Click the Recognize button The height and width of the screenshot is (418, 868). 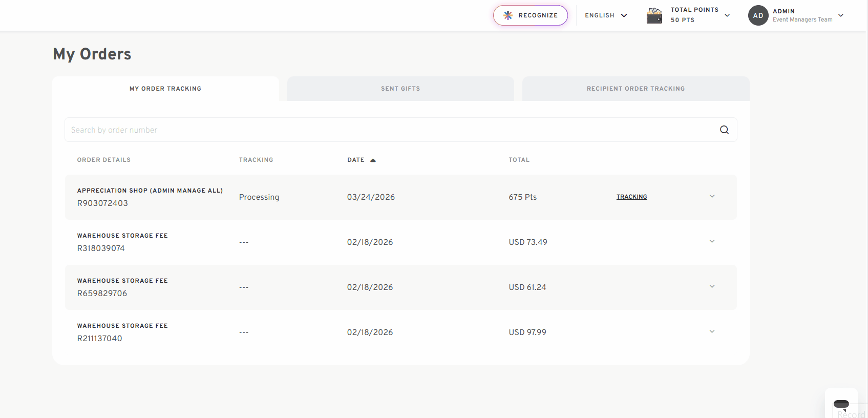coord(531,15)
